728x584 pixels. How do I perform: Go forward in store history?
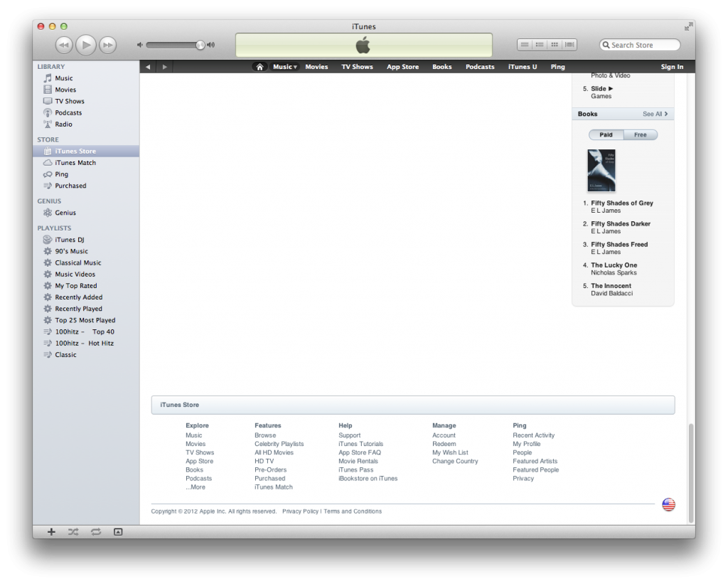coord(164,67)
